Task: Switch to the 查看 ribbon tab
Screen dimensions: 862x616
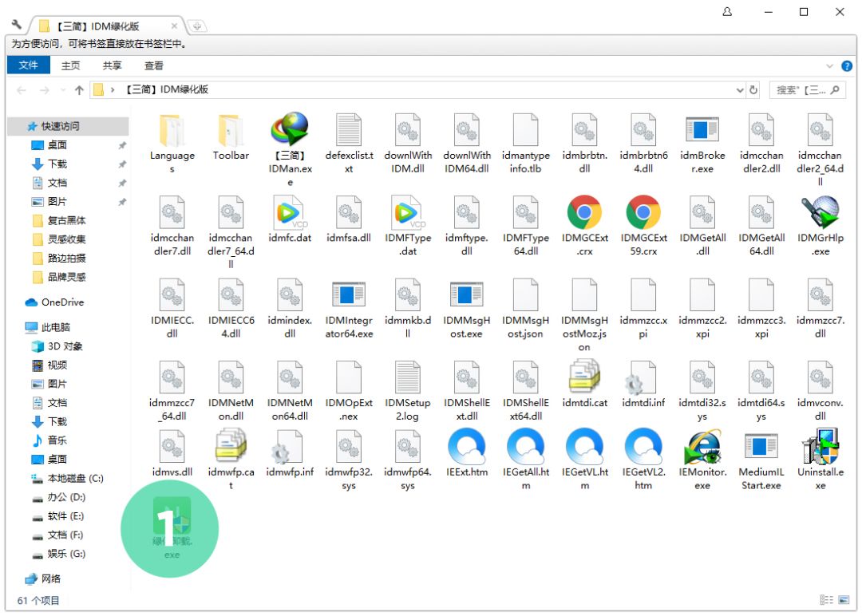Action: pos(154,65)
